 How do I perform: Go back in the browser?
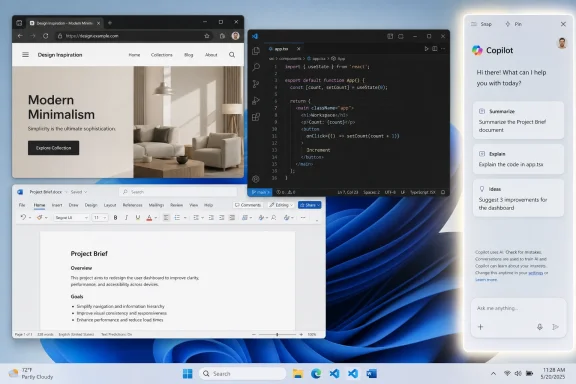(20, 36)
